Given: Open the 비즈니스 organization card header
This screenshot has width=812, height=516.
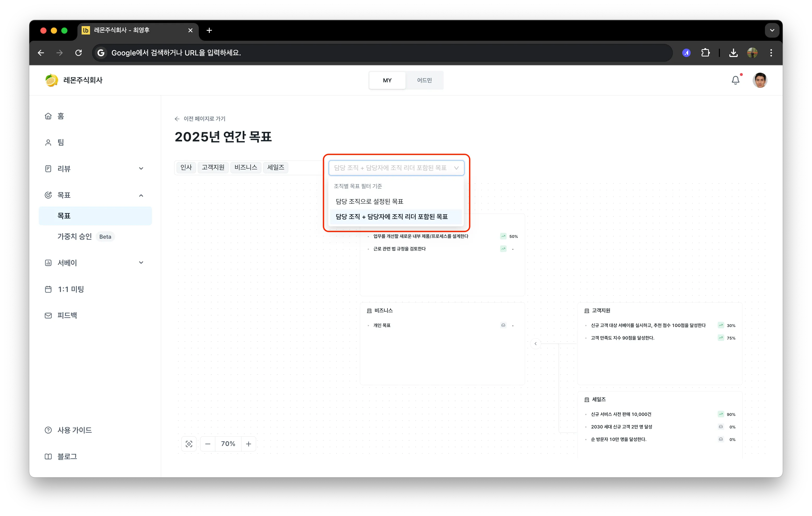Looking at the screenshot, I should point(380,311).
